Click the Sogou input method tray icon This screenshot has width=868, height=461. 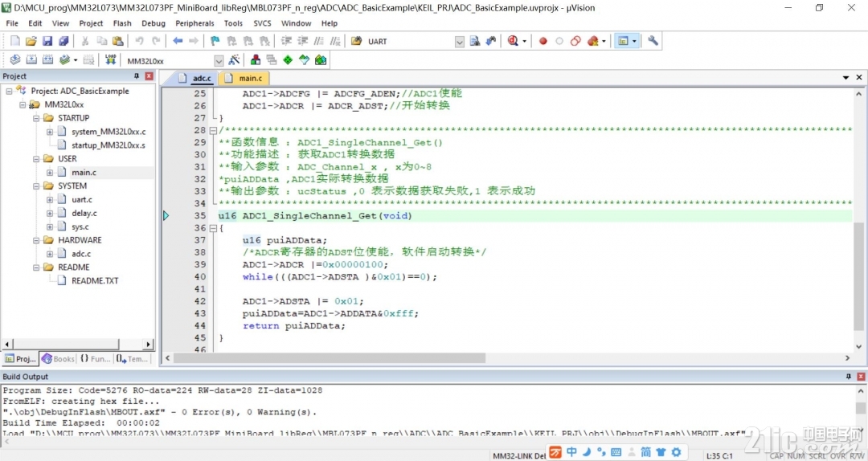(555, 452)
